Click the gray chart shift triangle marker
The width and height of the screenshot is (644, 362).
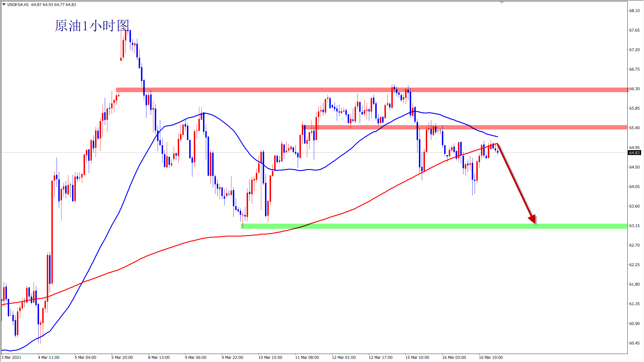[x=502, y=2]
